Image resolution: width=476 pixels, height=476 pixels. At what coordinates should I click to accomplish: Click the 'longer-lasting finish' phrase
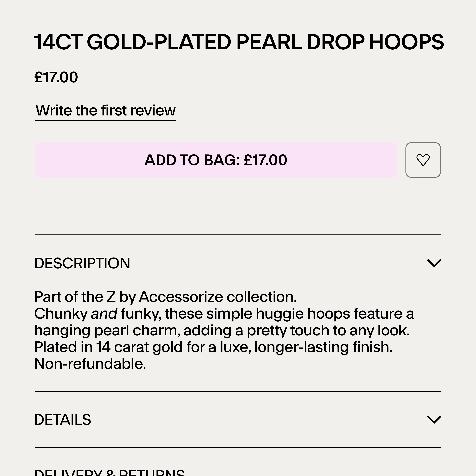(323, 347)
